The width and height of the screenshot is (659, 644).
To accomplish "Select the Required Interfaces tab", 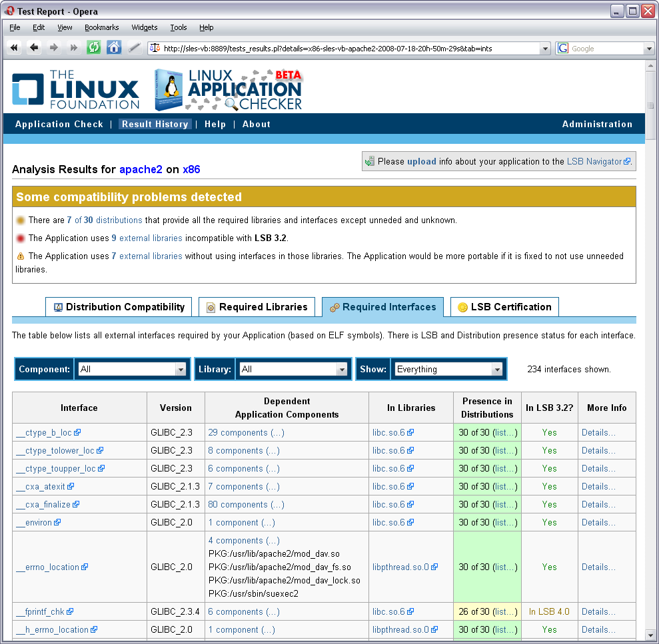I will 382,307.
